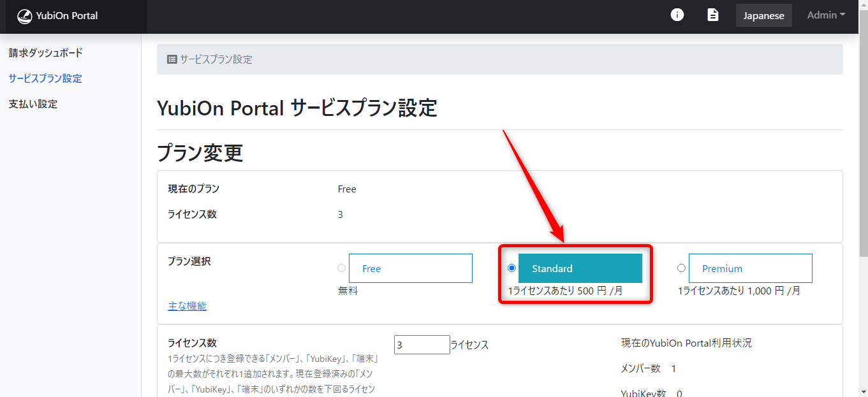Click the Free plan box
Image resolution: width=868 pixels, height=397 pixels.
tap(410, 268)
